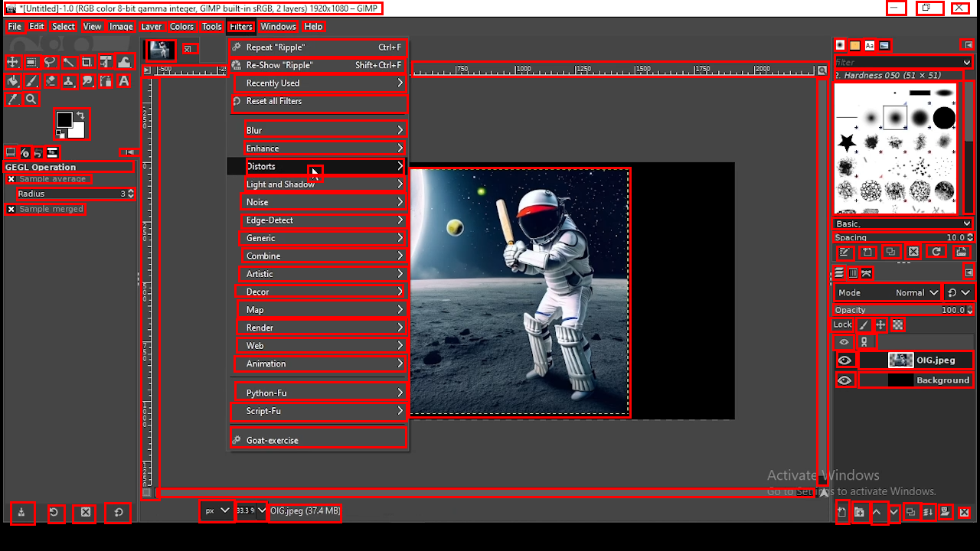Open the px units dropdown in status bar
Image resolution: width=980 pixels, height=551 pixels.
click(217, 510)
